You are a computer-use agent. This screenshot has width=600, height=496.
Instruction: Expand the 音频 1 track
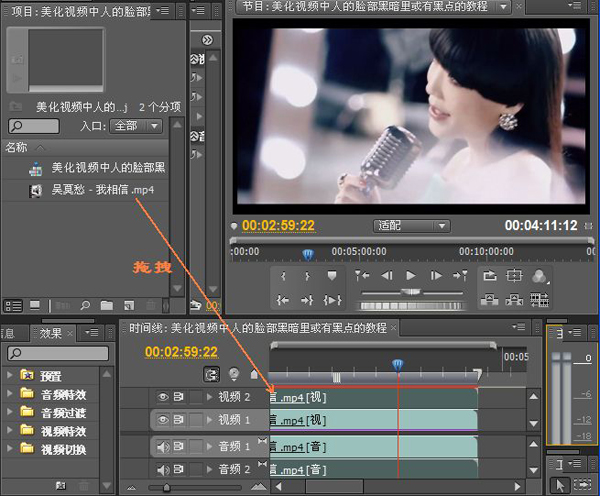tap(209, 446)
